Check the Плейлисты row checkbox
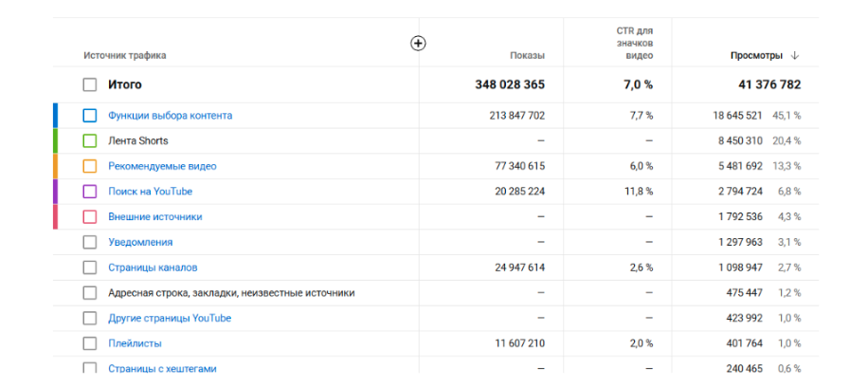 (x=89, y=343)
